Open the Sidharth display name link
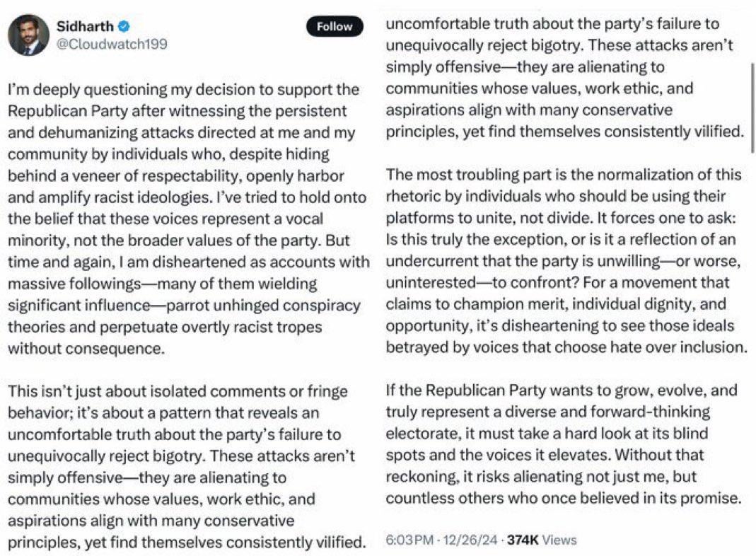Screen dimensions: 756x556 (x=85, y=25)
